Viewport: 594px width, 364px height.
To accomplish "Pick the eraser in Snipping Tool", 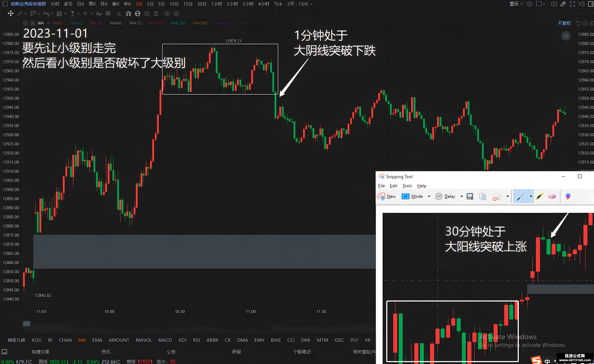I will pos(552,196).
